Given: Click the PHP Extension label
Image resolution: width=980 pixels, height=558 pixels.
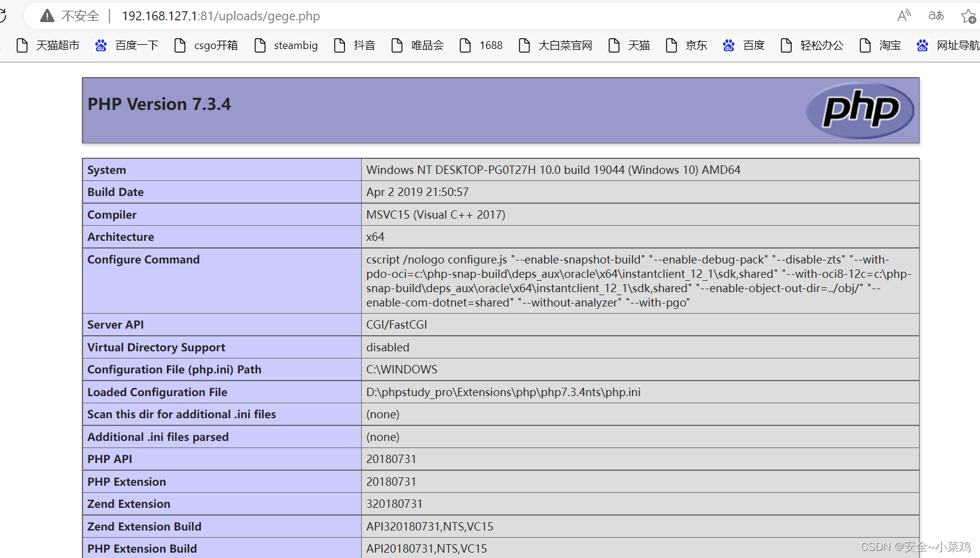Looking at the screenshot, I should point(127,482).
